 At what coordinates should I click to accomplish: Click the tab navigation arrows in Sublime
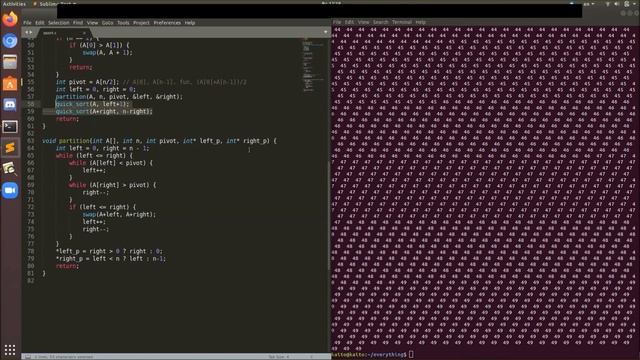(x=29, y=32)
